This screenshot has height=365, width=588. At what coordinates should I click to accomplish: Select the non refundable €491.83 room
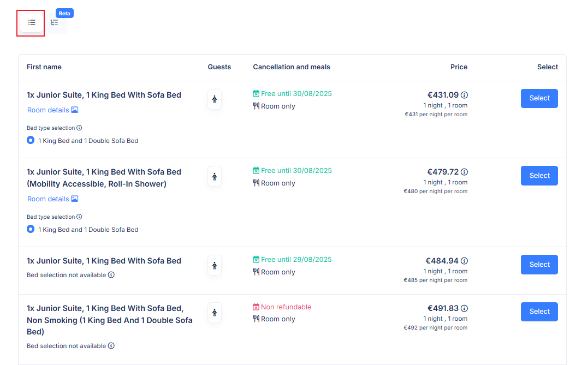point(539,312)
